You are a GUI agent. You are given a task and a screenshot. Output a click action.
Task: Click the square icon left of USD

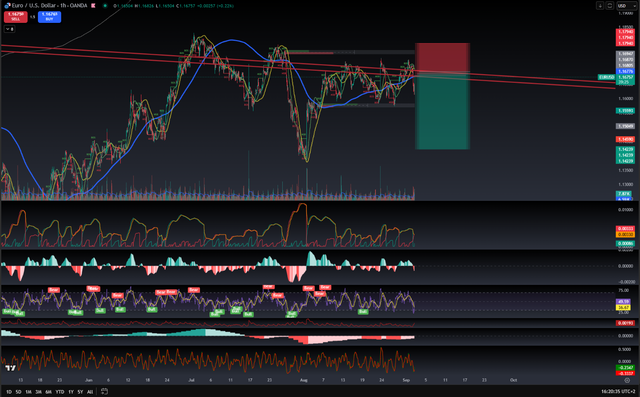609,6
